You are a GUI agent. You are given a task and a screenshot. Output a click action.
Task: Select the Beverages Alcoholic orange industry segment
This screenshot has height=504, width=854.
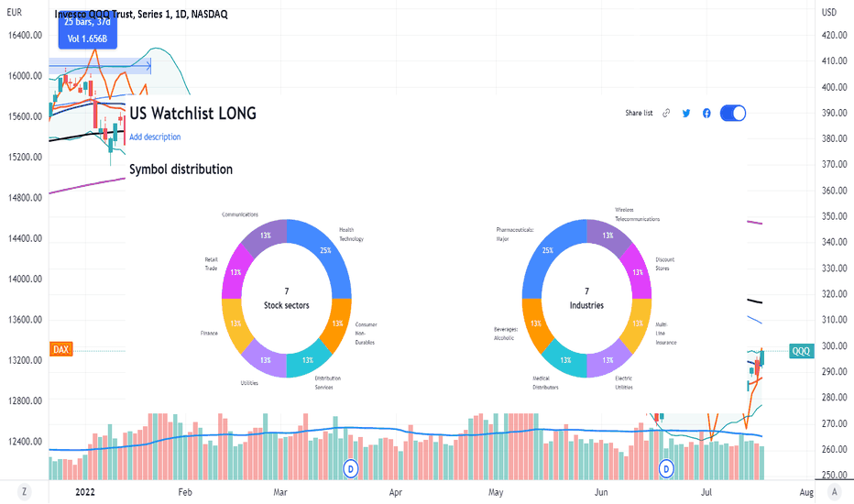535,323
